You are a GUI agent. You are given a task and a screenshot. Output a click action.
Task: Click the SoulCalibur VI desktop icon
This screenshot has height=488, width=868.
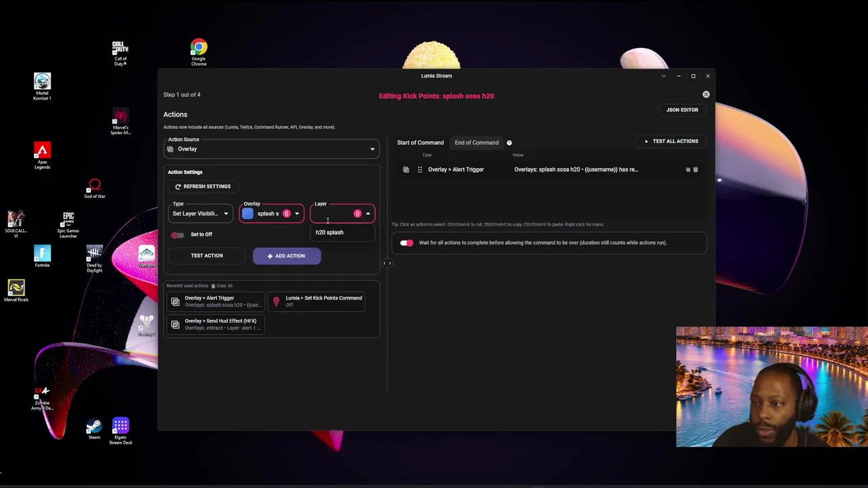pos(16,224)
